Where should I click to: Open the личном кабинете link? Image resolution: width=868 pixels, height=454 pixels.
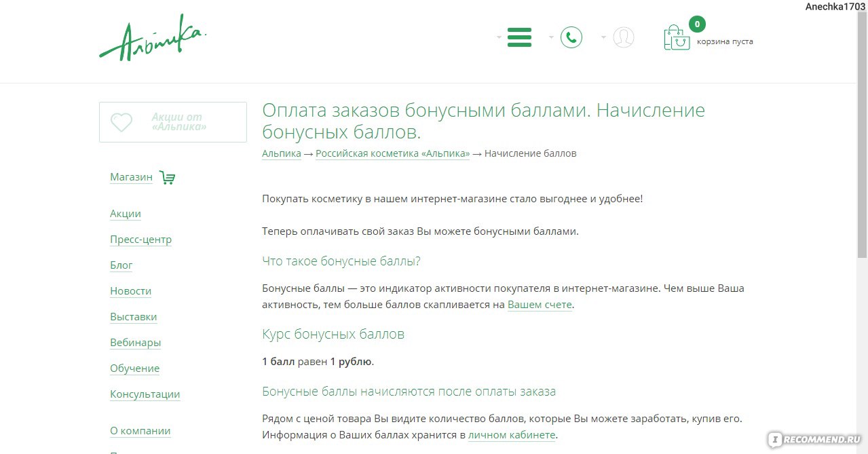tap(512, 435)
